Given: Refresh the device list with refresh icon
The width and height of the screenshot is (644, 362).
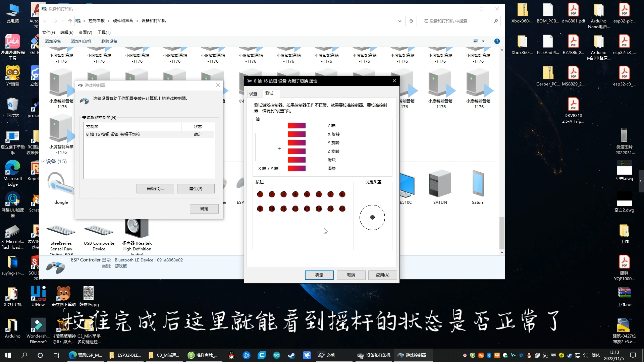Looking at the screenshot, I should [411, 20].
